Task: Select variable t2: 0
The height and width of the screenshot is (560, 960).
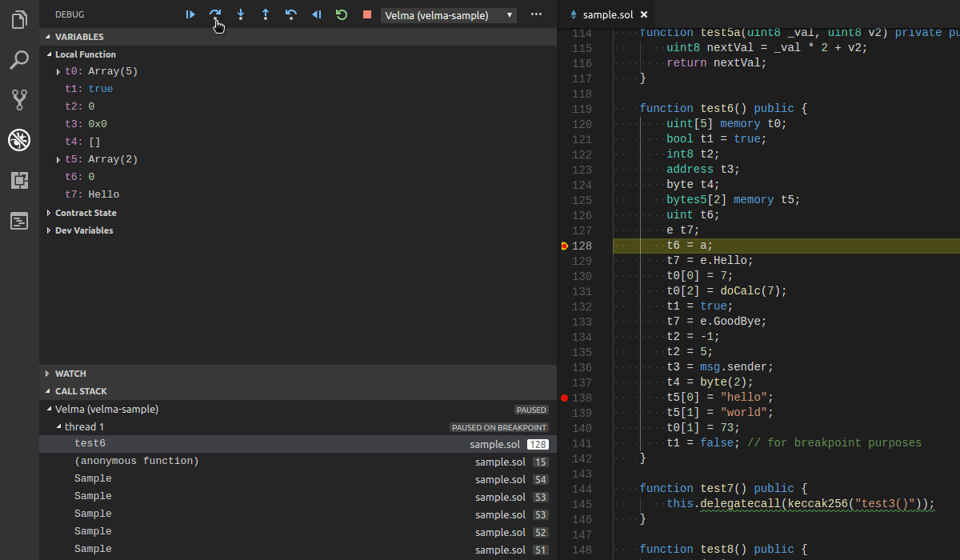Action: (298, 106)
